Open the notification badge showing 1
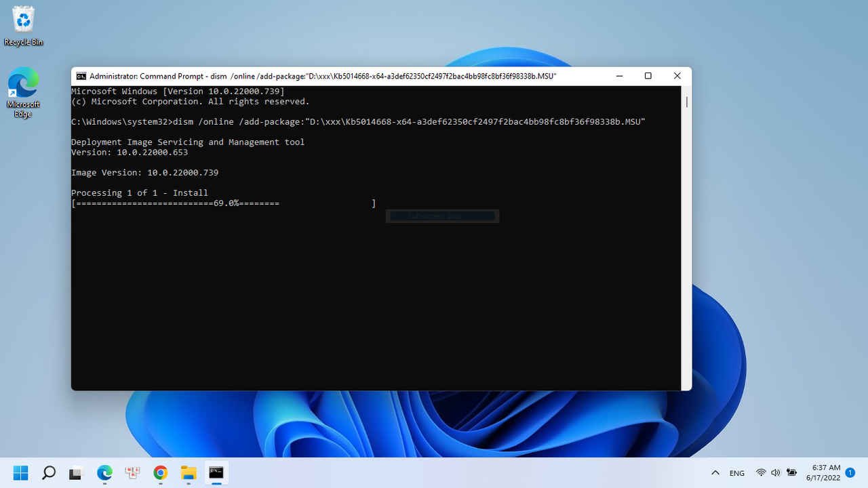The image size is (868, 488). click(x=850, y=473)
